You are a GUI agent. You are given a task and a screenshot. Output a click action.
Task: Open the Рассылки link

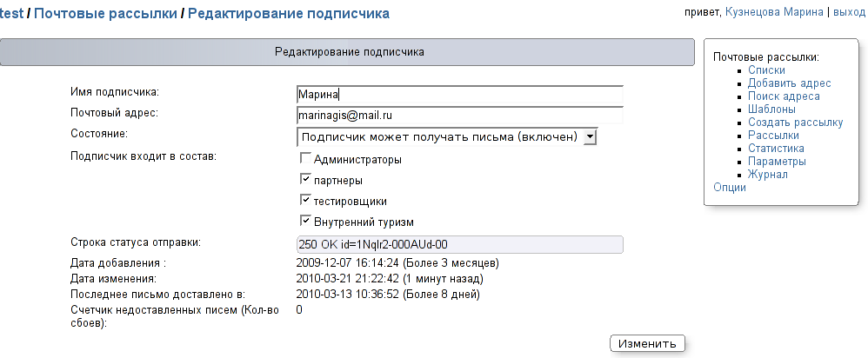[773, 135]
